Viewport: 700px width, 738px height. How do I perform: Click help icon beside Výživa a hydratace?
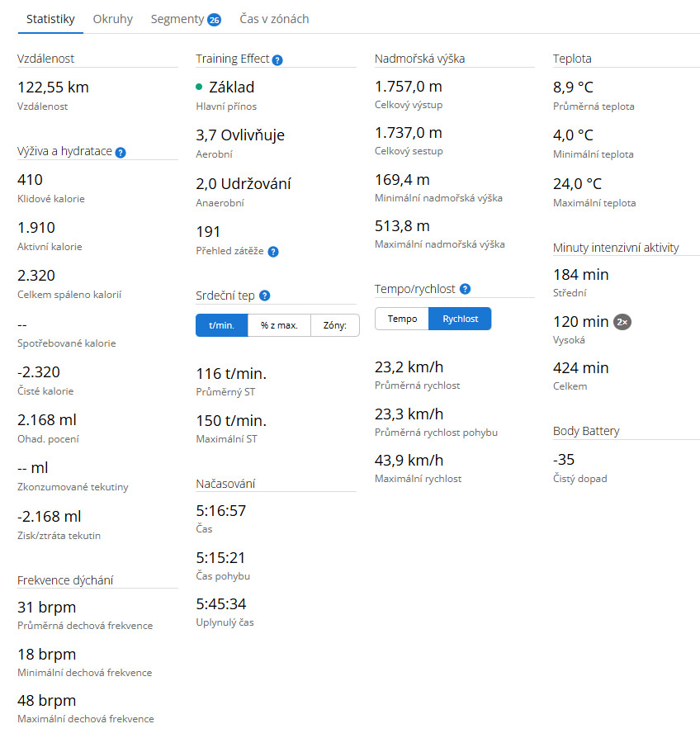tap(121, 153)
